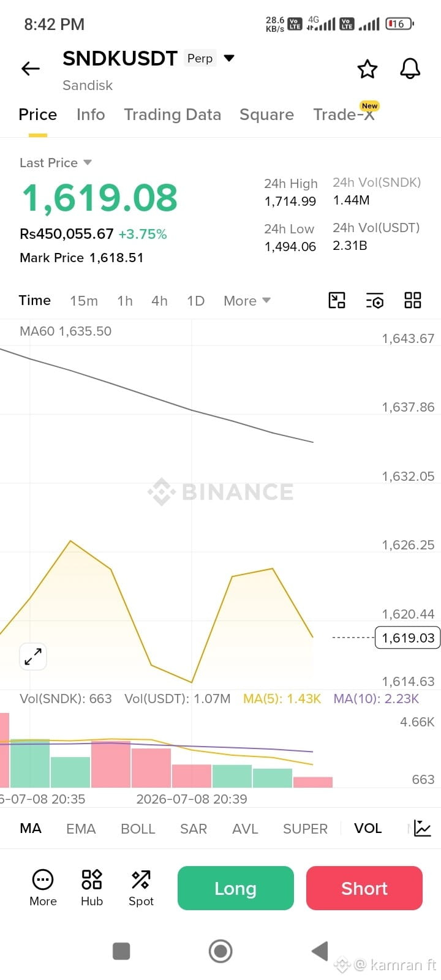This screenshot has height=980, width=441.
Task: Tap the red Short button
Action: (x=364, y=888)
